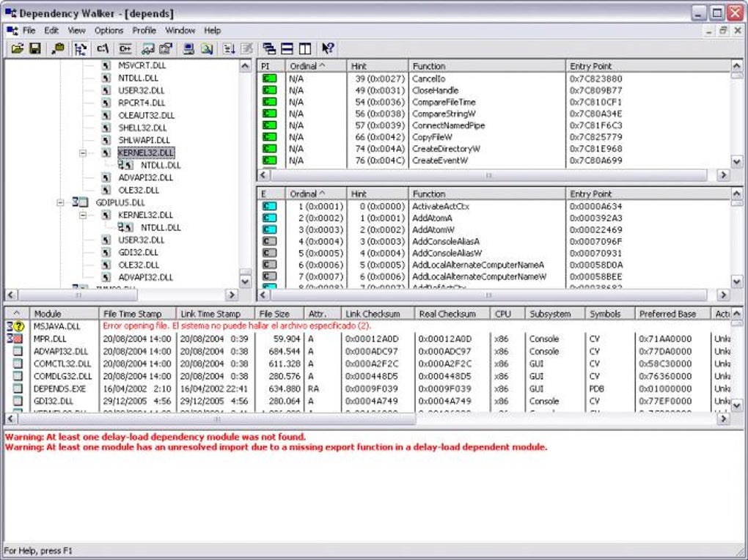This screenshot has height=560, width=748.
Task: Click the Link Checksum column header
Action: [378, 314]
